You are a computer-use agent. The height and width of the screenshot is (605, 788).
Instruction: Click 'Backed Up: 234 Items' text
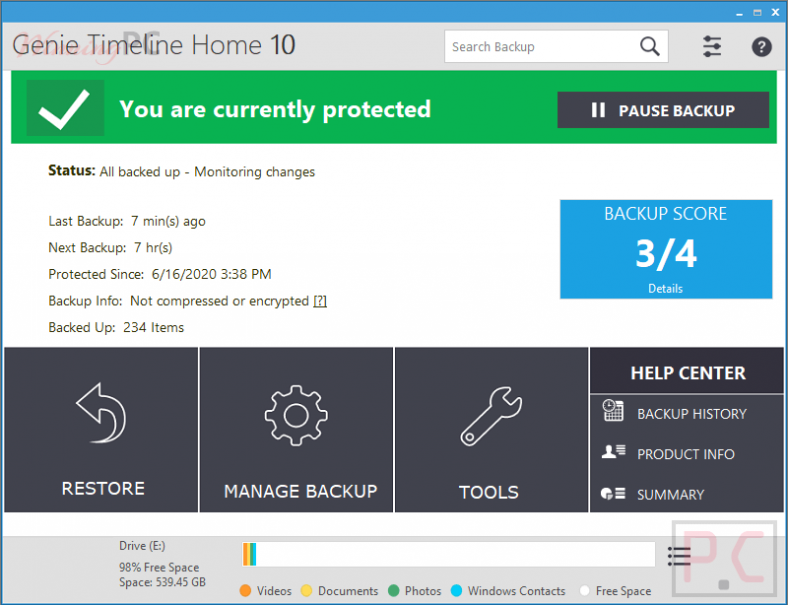click(x=116, y=328)
